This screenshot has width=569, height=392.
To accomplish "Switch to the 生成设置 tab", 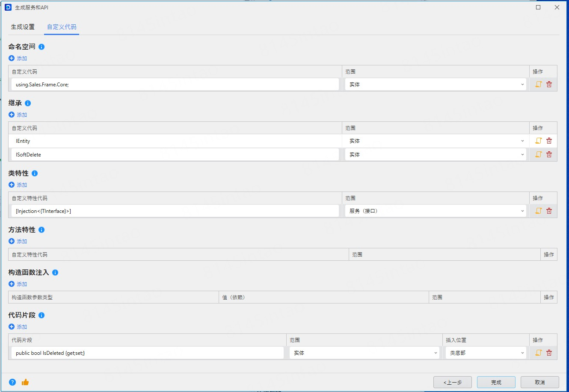I will [x=23, y=27].
